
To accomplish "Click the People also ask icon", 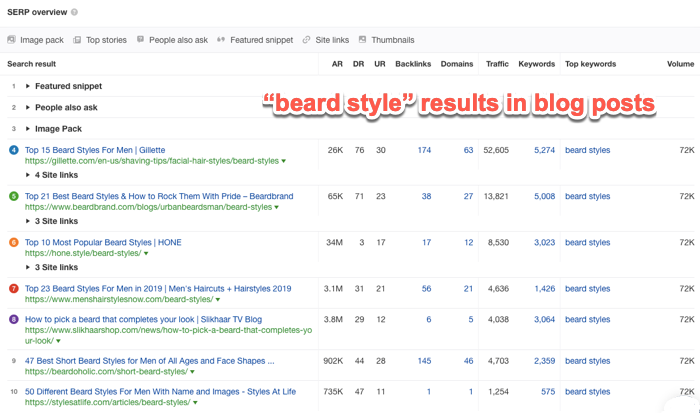I will [141, 40].
